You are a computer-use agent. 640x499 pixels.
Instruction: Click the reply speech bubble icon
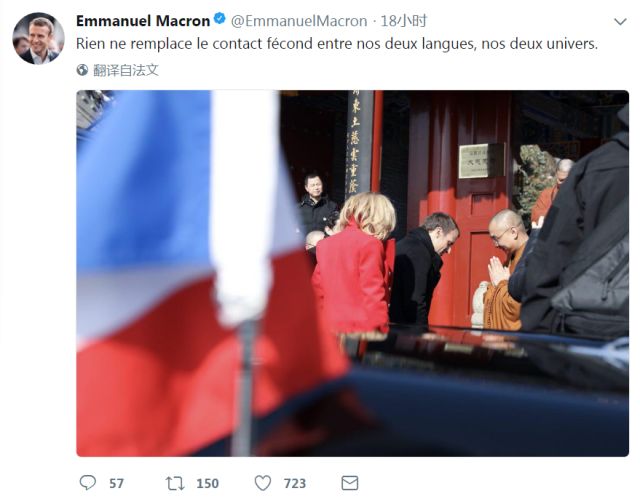[x=87, y=483]
